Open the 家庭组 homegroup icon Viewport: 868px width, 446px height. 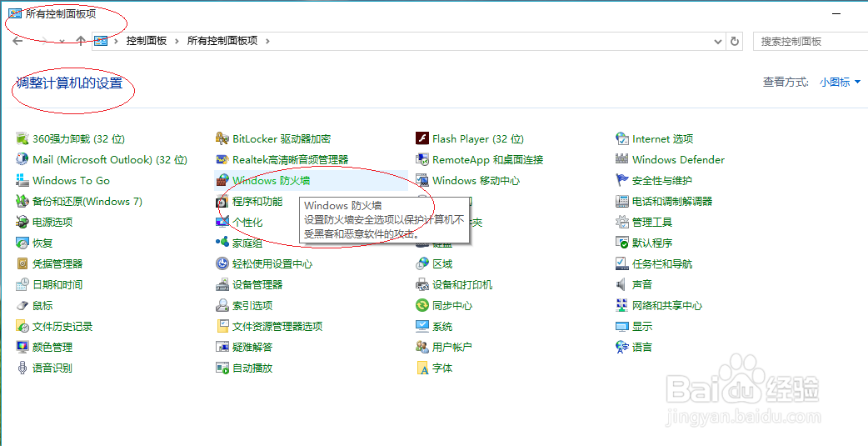(222, 243)
